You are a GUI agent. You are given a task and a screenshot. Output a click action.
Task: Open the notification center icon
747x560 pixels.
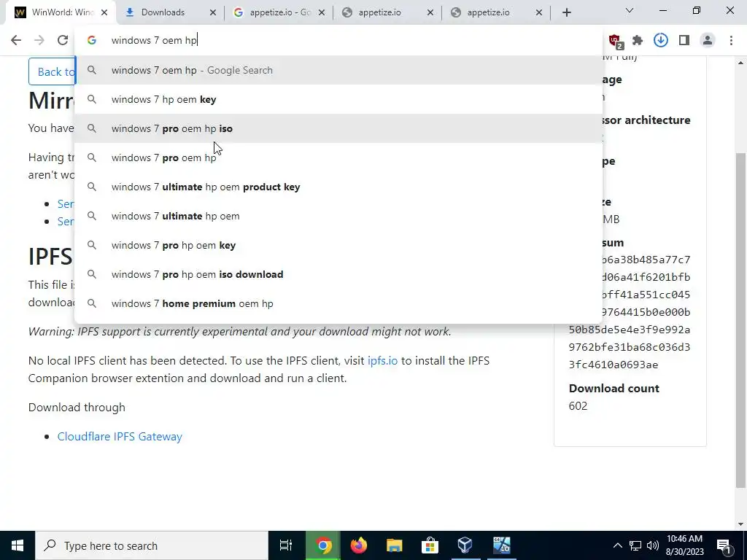click(724, 545)
